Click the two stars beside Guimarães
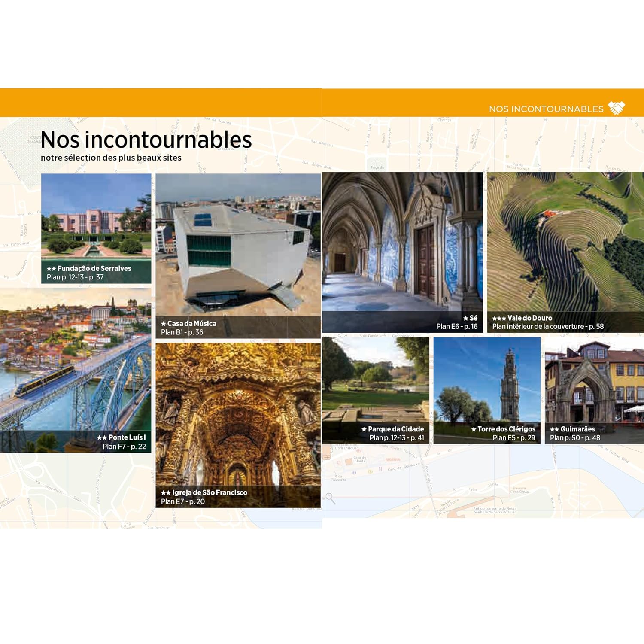The image size is (644, 644). (x=554, y=429)
